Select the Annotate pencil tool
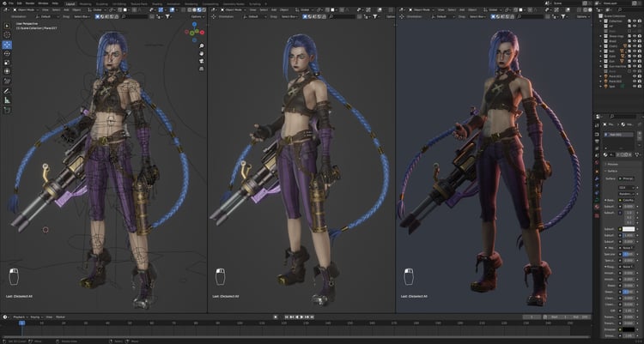 (7, 91)
